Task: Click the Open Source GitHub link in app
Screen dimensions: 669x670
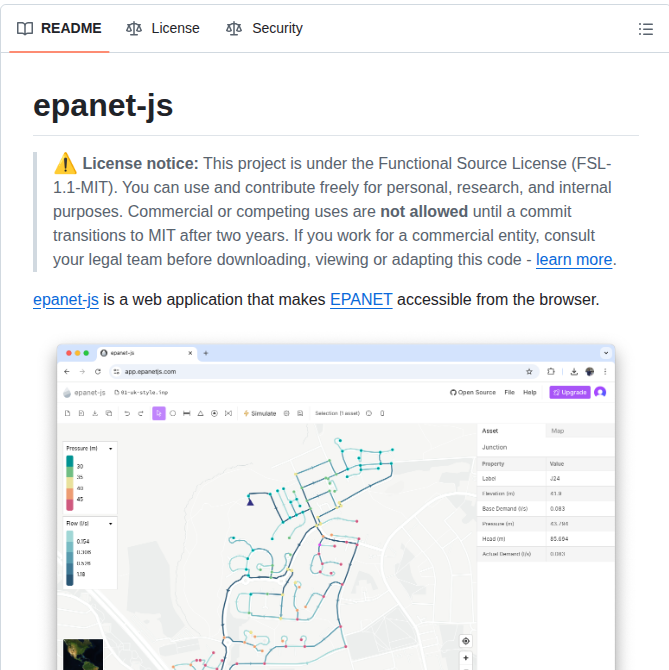Action: tap(473, 392)
